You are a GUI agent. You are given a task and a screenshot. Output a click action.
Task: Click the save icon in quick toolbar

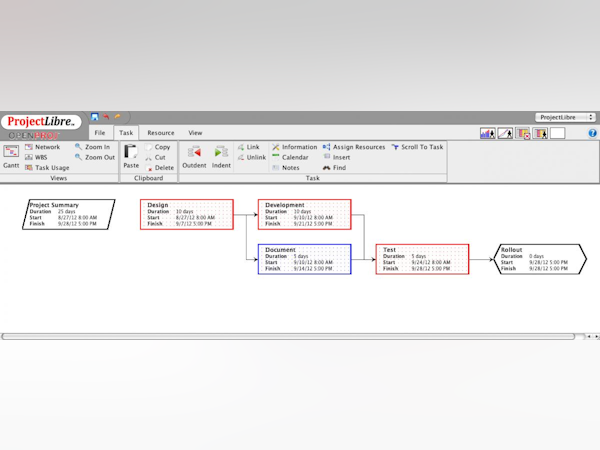coord(95,117)
